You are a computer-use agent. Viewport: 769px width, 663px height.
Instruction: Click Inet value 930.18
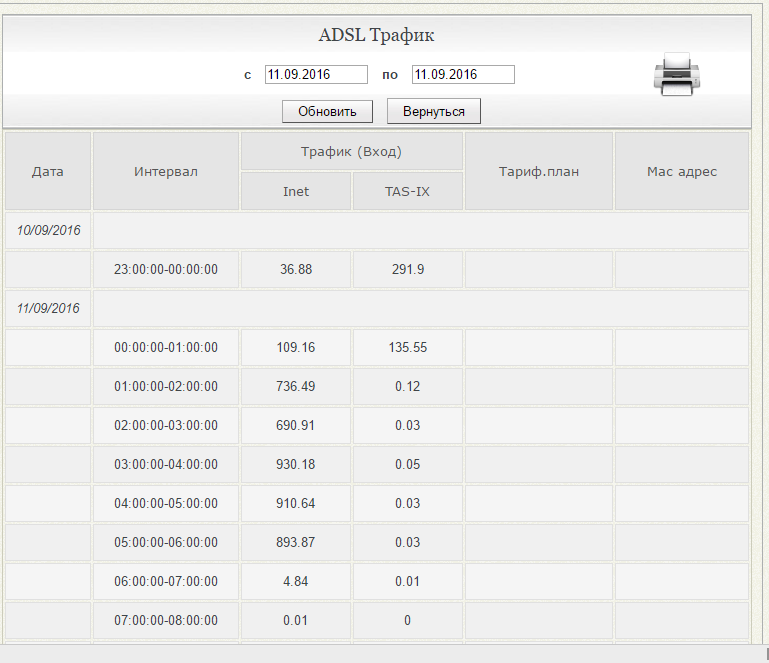click(x=296, y=464)
